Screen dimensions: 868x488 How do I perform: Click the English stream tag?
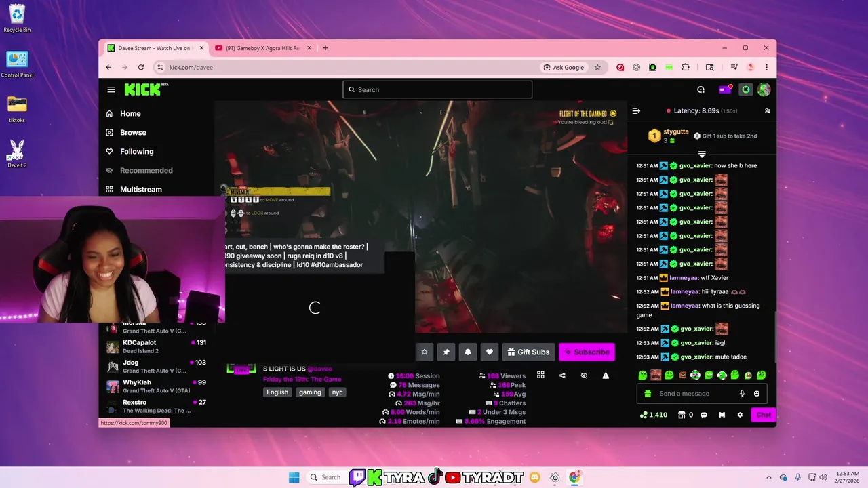[x=277, y=392]
